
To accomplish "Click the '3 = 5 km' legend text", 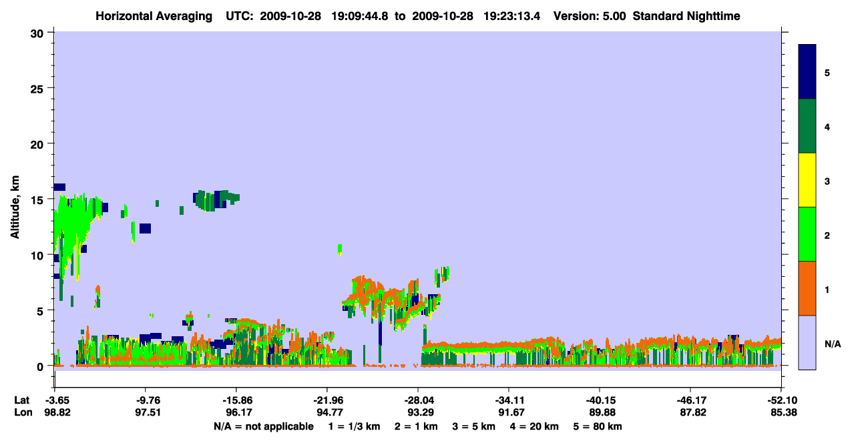I will point(475,426).
